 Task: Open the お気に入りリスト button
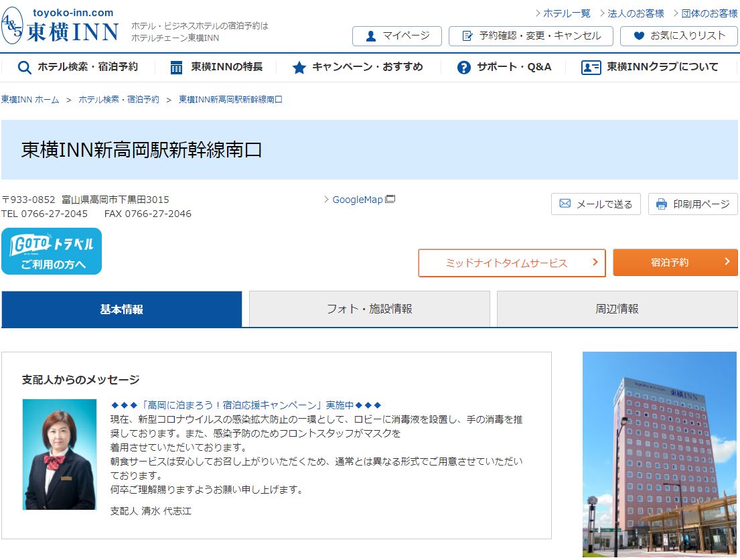click(x=679, y=36)
